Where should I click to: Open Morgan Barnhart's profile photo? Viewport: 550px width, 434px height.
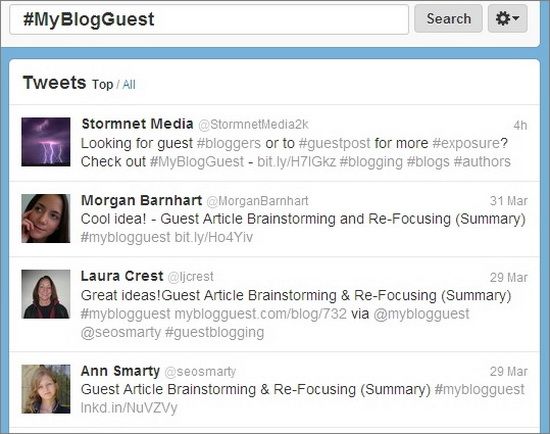[x=46, y=218]
